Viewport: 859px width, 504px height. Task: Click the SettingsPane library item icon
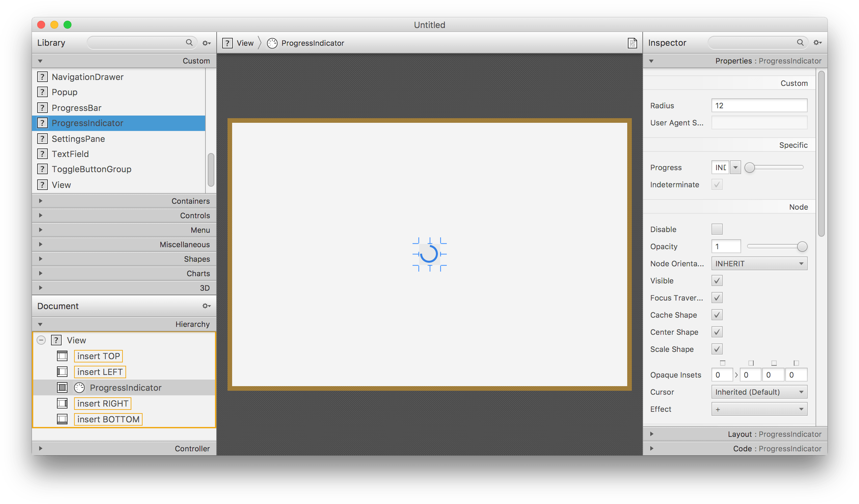pos(42,139)
